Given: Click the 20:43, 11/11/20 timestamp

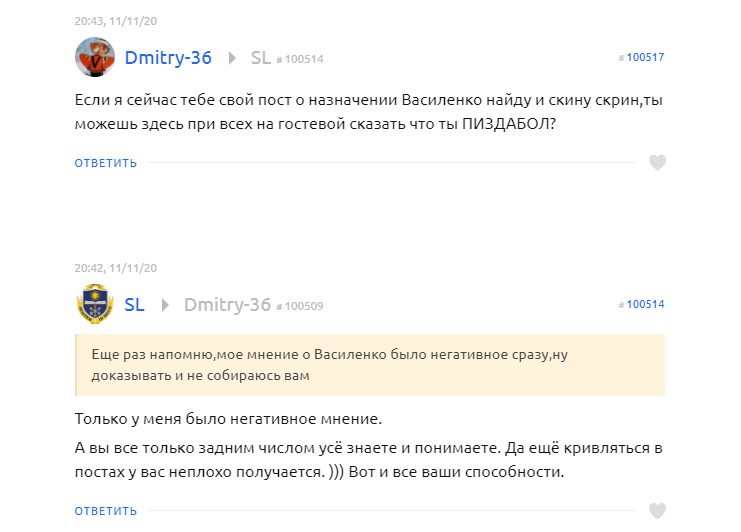Looking at the screenshot, I should point(115,20).
